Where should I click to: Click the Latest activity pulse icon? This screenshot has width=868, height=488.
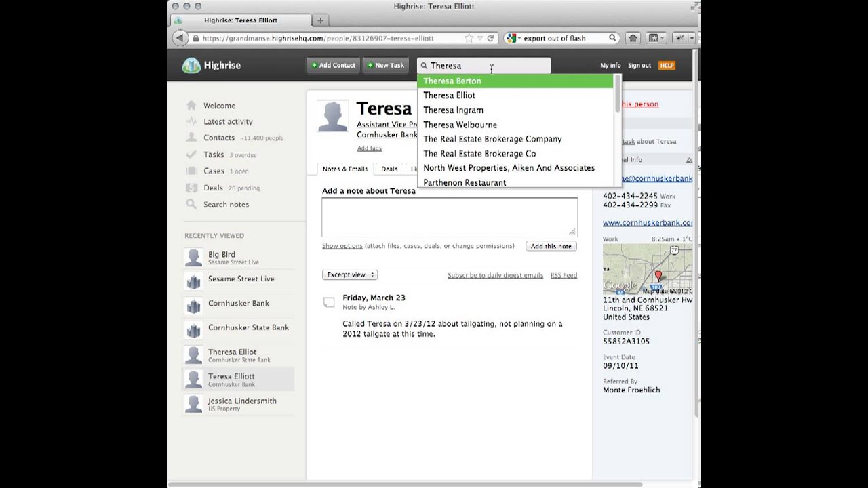[x=191, y=121]
